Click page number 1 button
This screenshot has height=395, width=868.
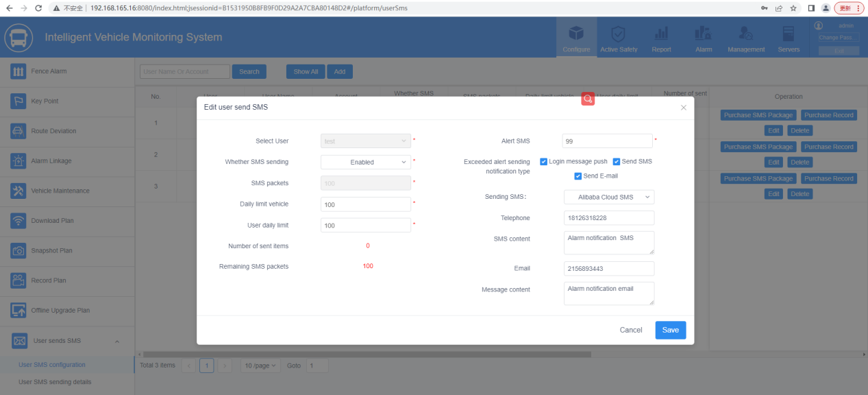coord(206,366)
